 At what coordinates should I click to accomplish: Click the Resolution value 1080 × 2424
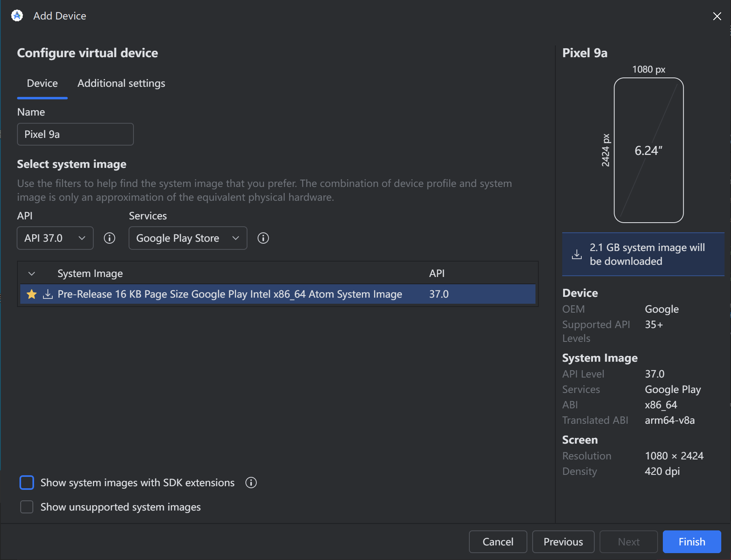pyautogui.click(x=674, y=456)
